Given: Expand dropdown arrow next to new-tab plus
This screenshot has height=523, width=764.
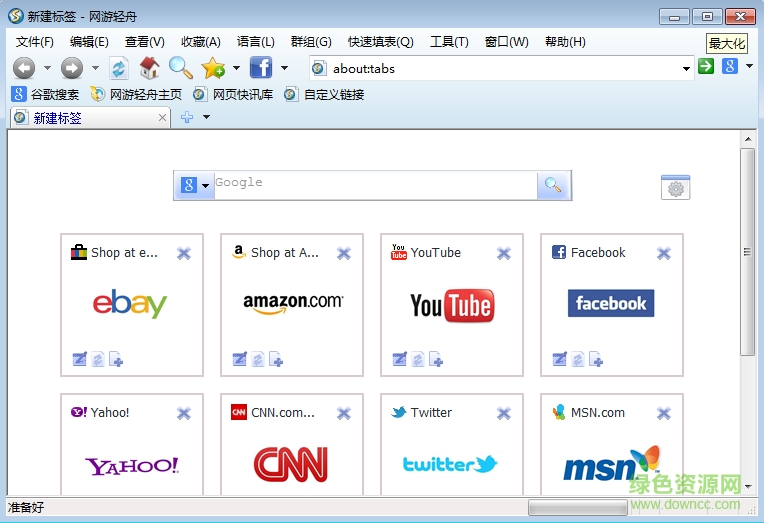Looking at the screenshot, I should 206,117.
